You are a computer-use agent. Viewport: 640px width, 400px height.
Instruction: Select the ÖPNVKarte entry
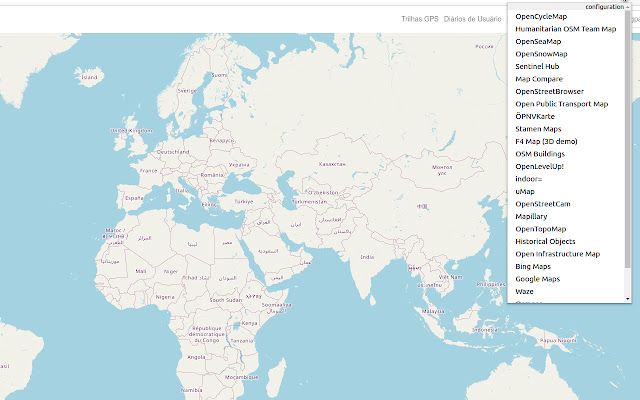(534, 116)
